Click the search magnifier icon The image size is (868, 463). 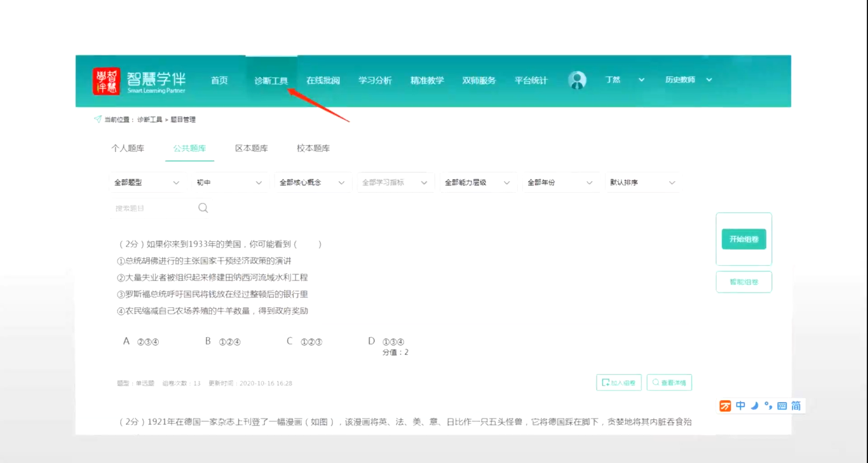pyautogui.click(x=203, y=208)
